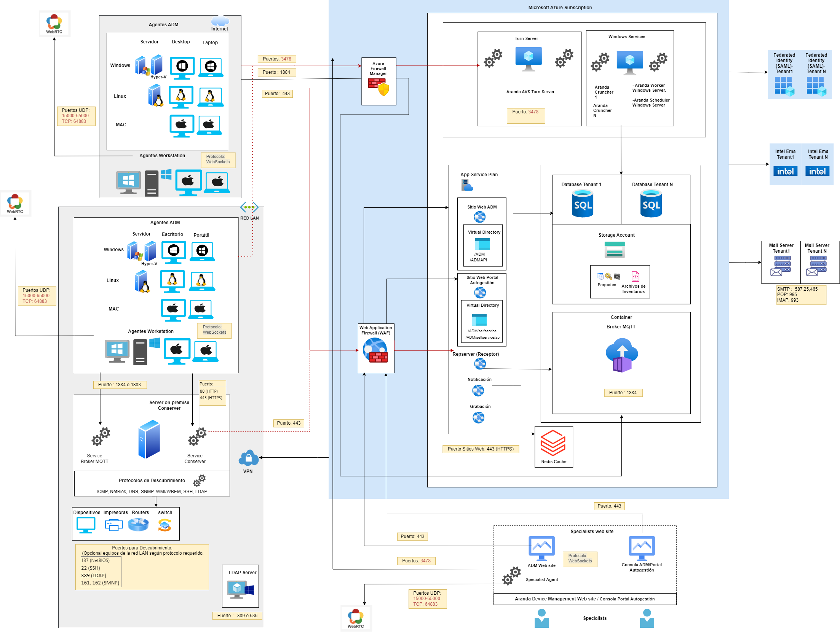
Task: Click the Notificación service icon
Action: tap(478, 390)
